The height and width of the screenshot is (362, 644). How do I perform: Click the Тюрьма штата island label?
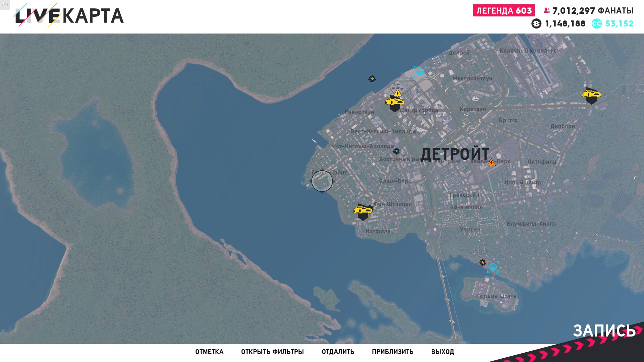click(496, 296)
